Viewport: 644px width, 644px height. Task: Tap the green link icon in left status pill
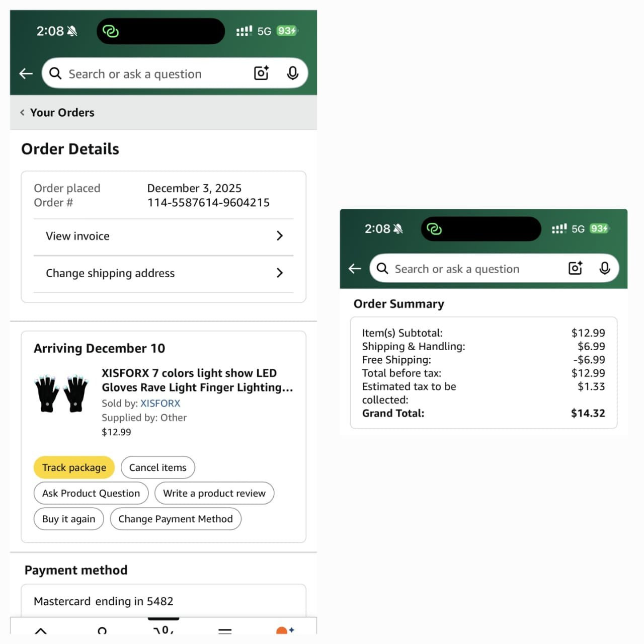(110, 31)
